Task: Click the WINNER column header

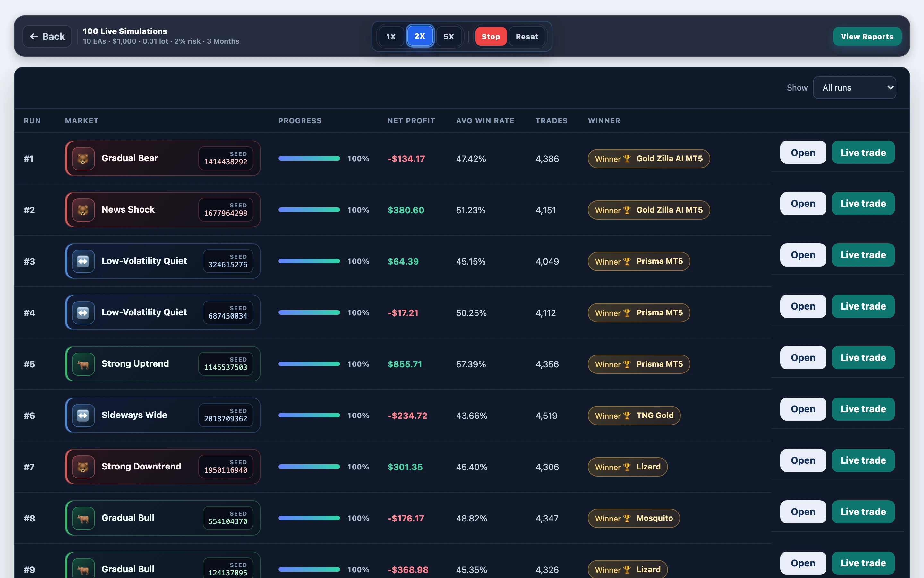Action: point(604,121)
